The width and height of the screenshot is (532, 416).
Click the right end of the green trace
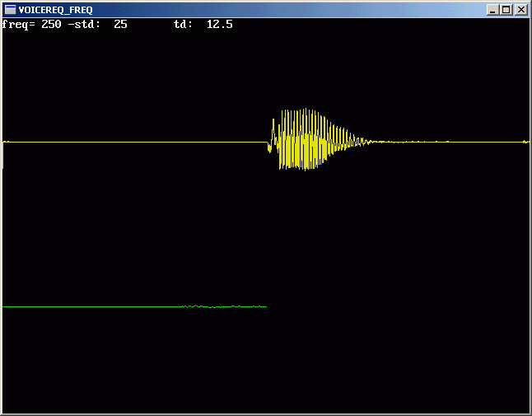pyautogui.click(x=264, y=306)
